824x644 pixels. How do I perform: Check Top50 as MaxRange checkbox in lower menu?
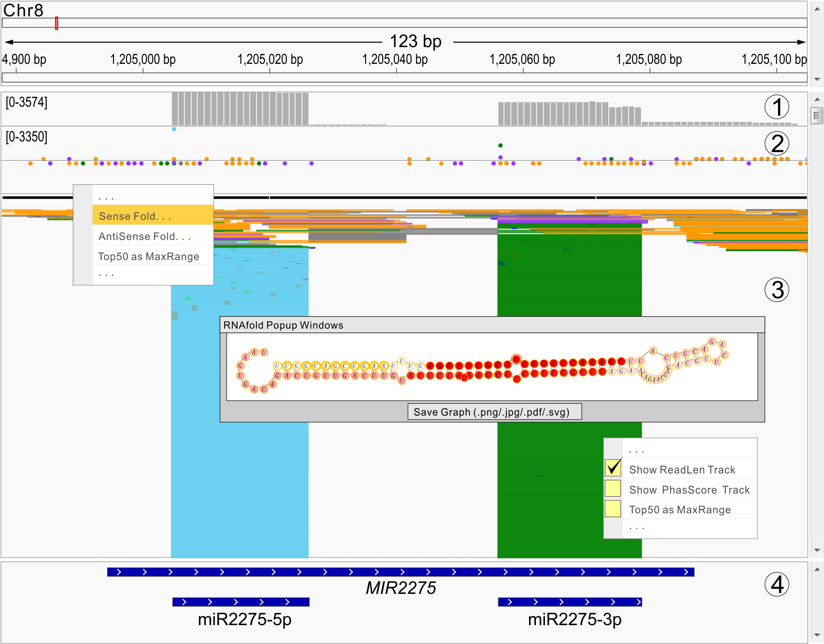tap(613, 509)
